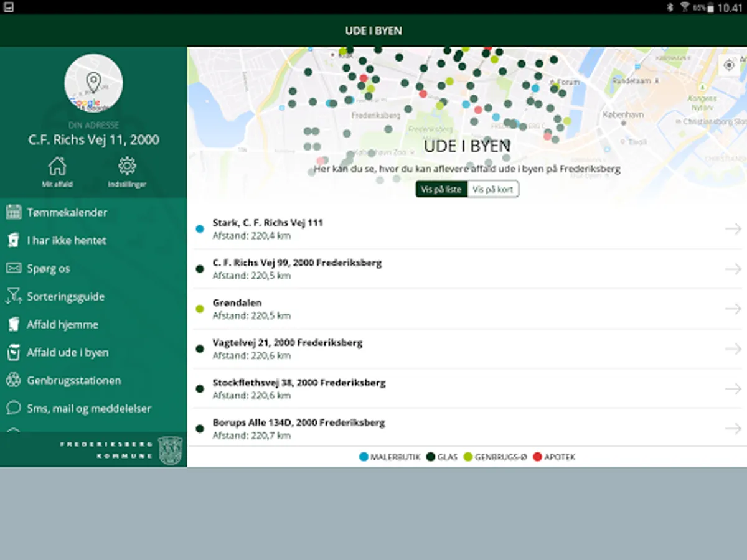Tap Wi-Fi icon in status bar

click(685, 7)
